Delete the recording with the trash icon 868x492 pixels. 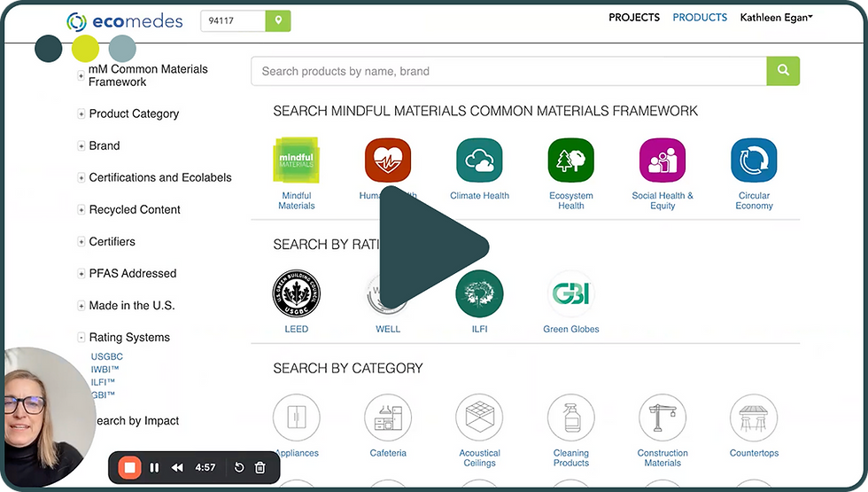click(260, 468)
